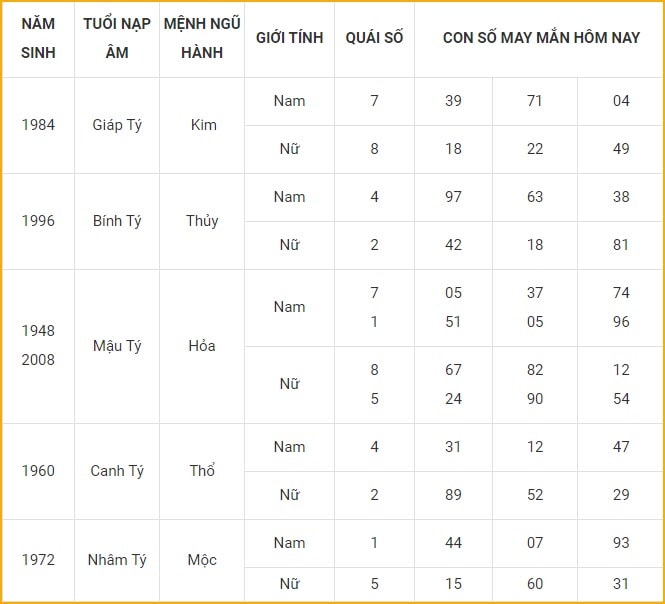Click the NĂM SINH column header
Viewport: 665px width, 604px height.
click(38, 38)
